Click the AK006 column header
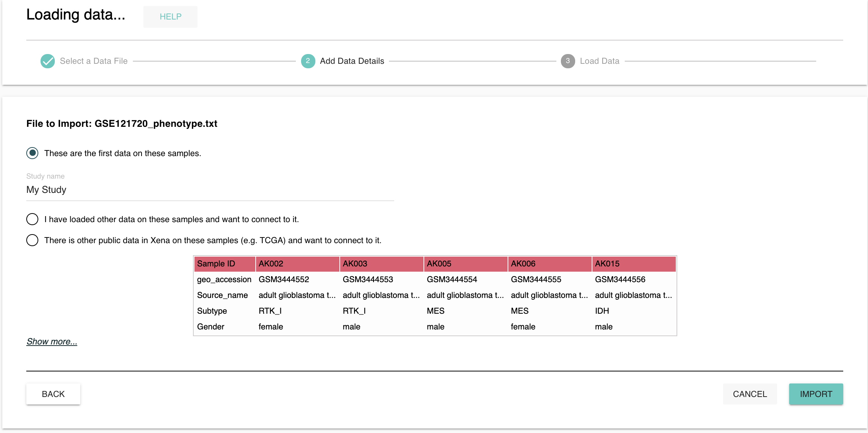This screenshot has width=868, height=433. (550, 264)
